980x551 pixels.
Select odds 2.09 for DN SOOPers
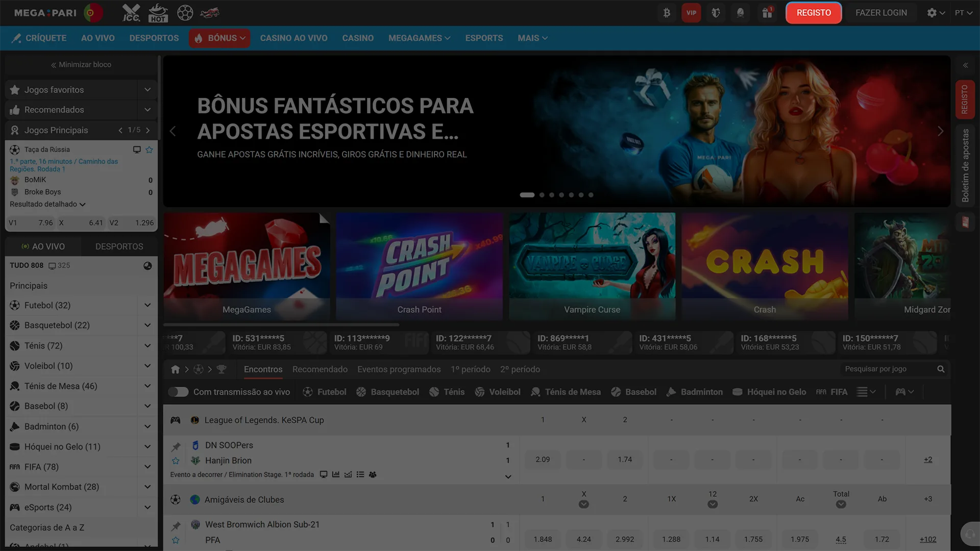tap(543, 460)
